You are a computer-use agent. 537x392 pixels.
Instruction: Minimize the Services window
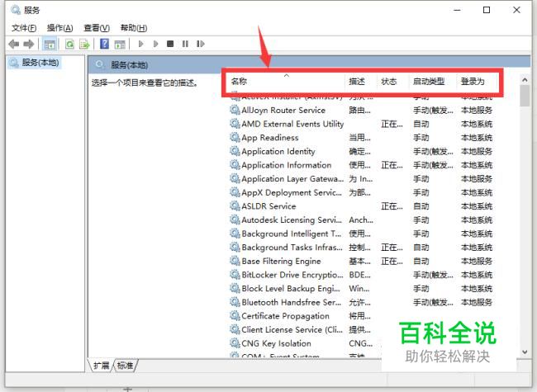[x=457, y=10]
